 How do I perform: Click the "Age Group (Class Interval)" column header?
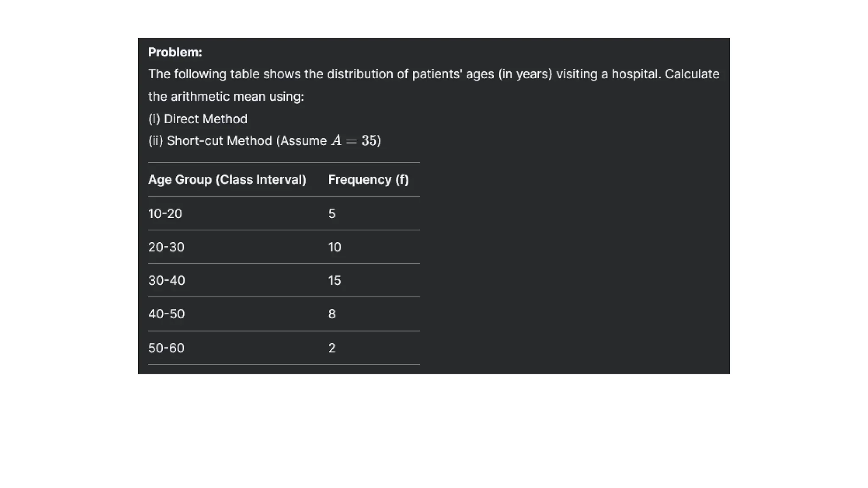click(x=227, y=180)
